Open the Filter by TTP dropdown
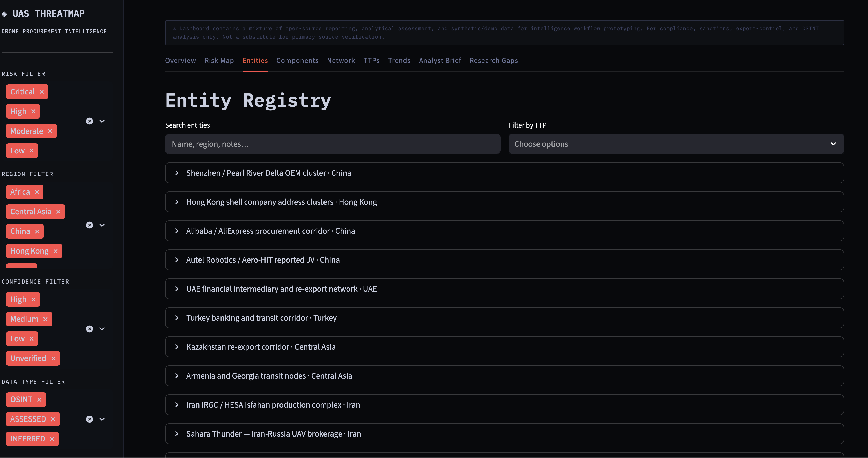The height and width of the screenshot is (458, 868). pos(676,144)
